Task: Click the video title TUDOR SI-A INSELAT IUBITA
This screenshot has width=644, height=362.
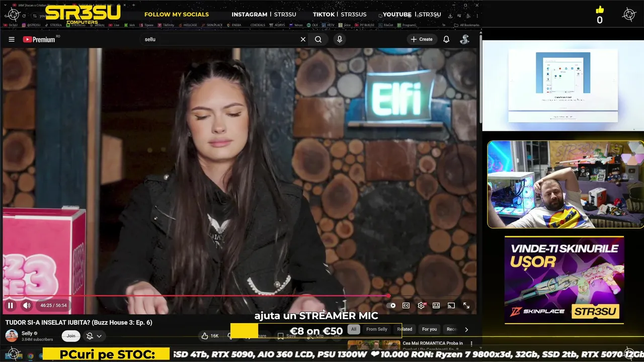Action: 78,322
